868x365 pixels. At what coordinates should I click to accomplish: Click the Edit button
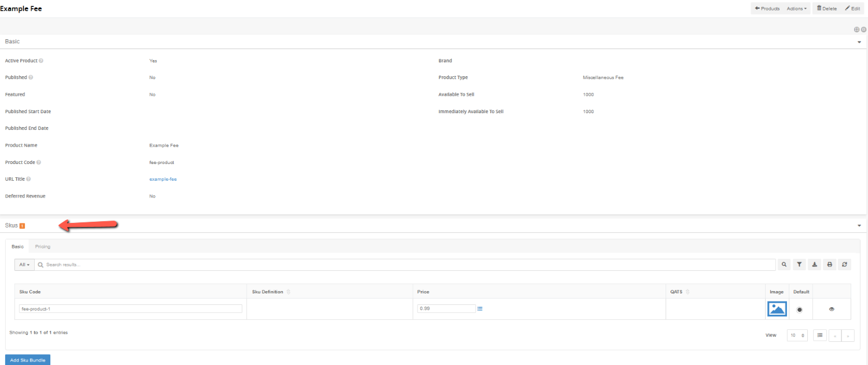click(852, 9)
